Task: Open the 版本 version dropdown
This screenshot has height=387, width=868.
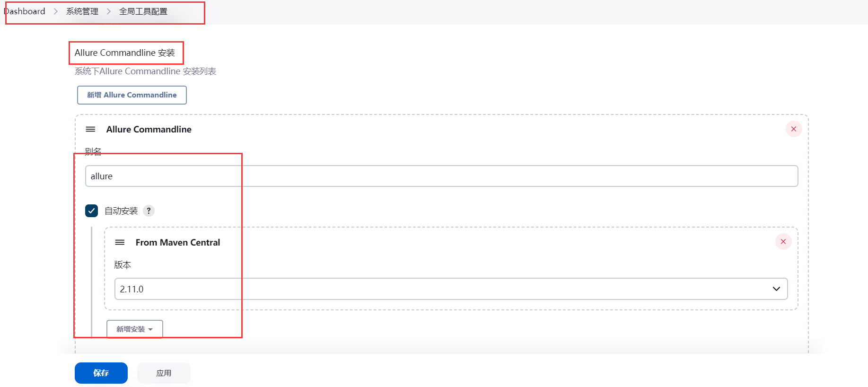Action: [x=445, y=289]
